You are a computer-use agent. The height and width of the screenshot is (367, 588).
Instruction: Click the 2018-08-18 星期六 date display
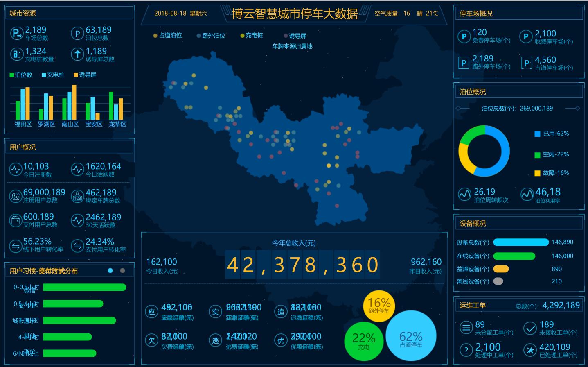(181, 13)
